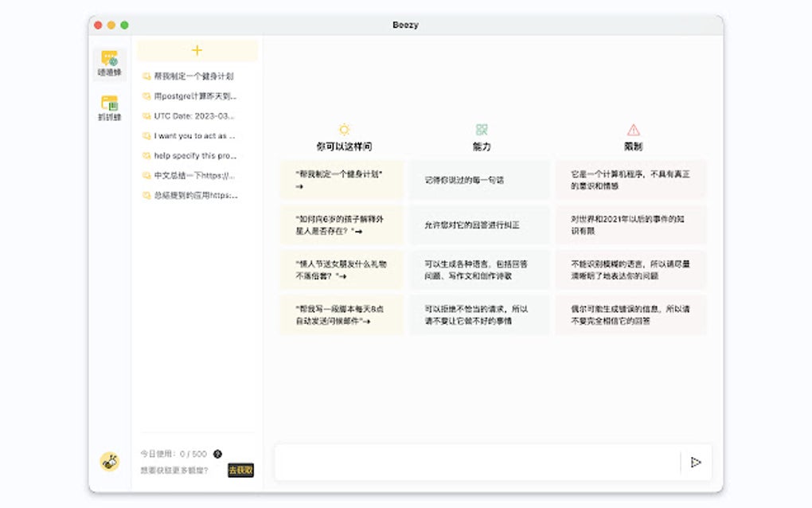Click the green grid icon above "能力"
Screen dimensions: 812x508
point(482,129)
